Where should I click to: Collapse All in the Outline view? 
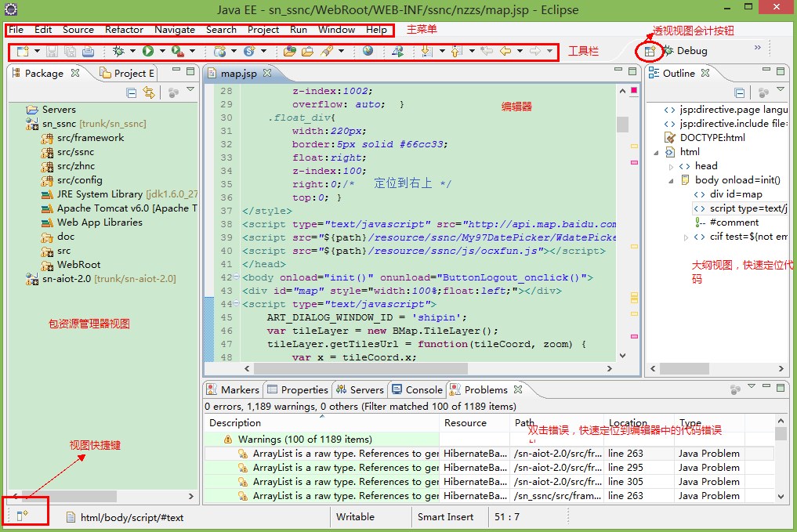740,92
